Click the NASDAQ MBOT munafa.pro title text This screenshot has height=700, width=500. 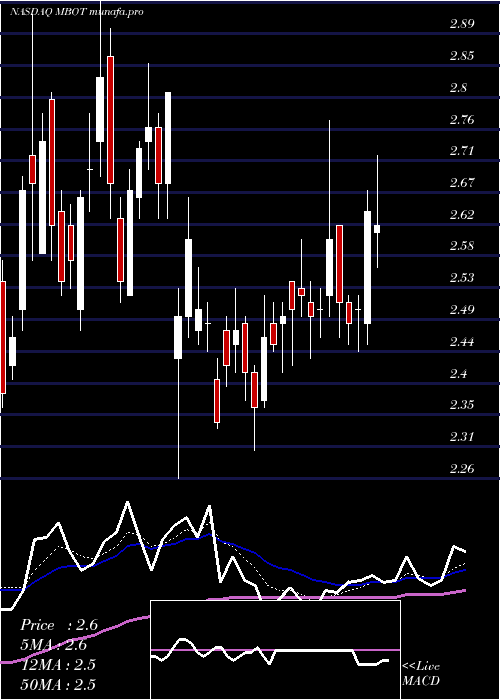click(77, 12)
